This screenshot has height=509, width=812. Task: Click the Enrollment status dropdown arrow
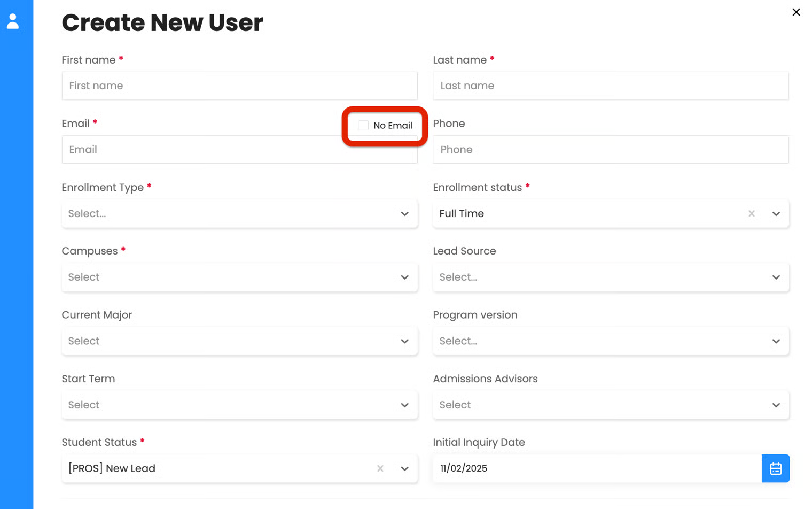pos(776,214)
